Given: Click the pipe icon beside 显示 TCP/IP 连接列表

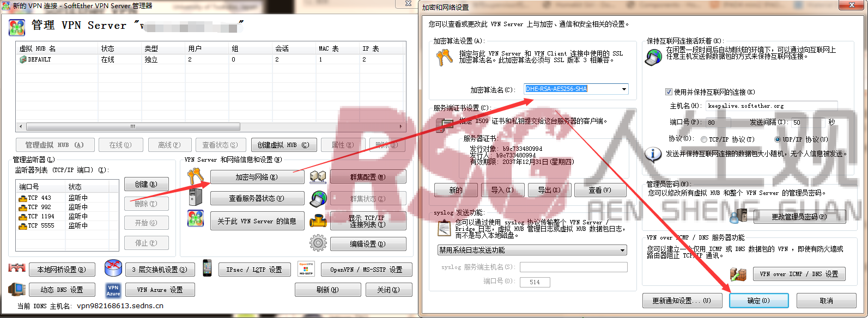Looking at the screenshot, I should (318, 221).
